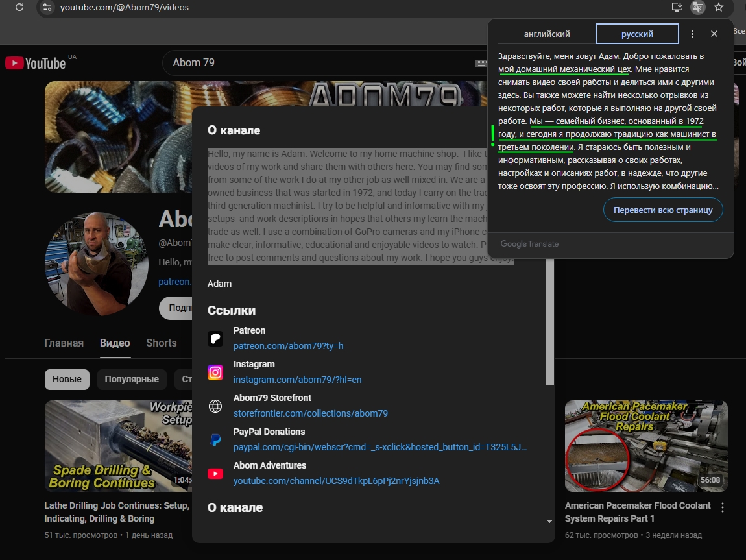This screenshot has height=560, width=746.
Task: Click the Russian translated text paragraph
Action: point(608,121)
